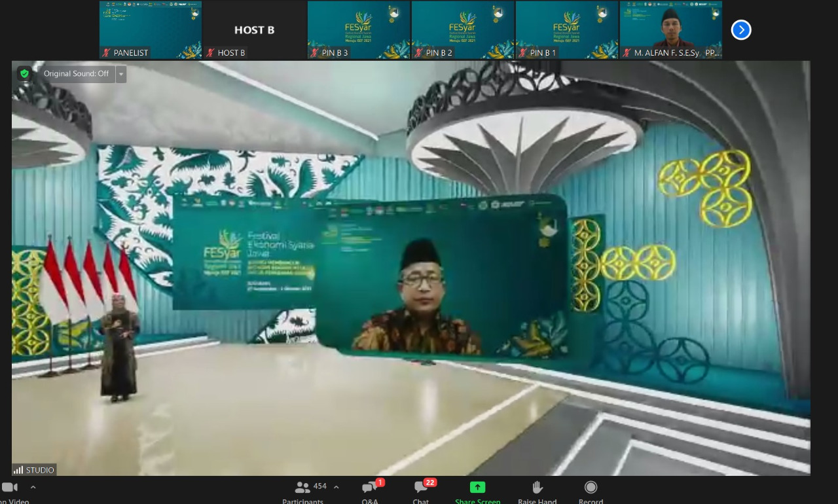
Task: Toggle the video camera on or off
Action: (10, 488)
